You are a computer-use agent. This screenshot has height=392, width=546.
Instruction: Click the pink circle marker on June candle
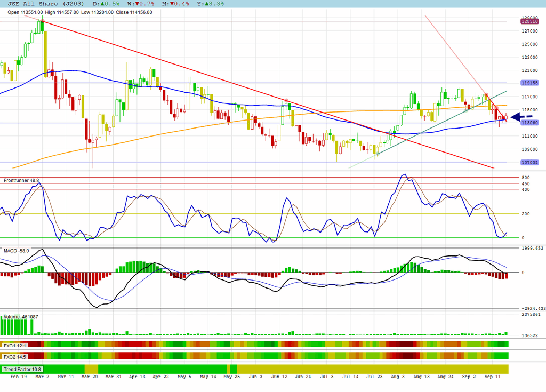tap(286, 100)
